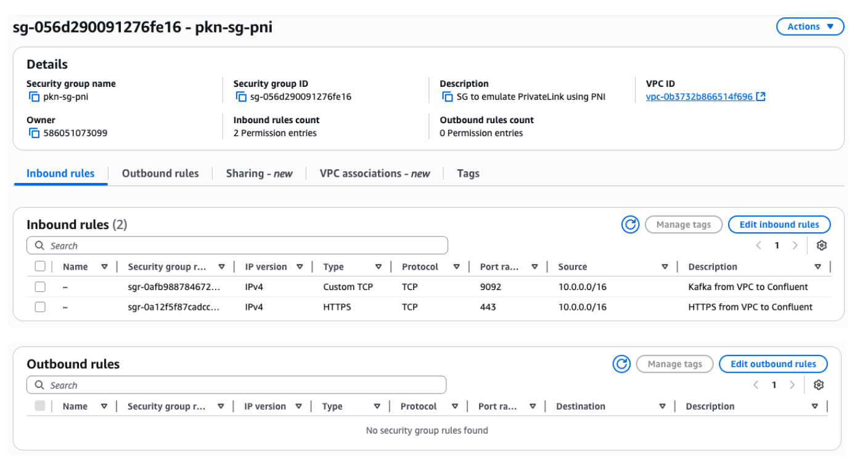Open the Source column filter dropdown

[665, 266]
